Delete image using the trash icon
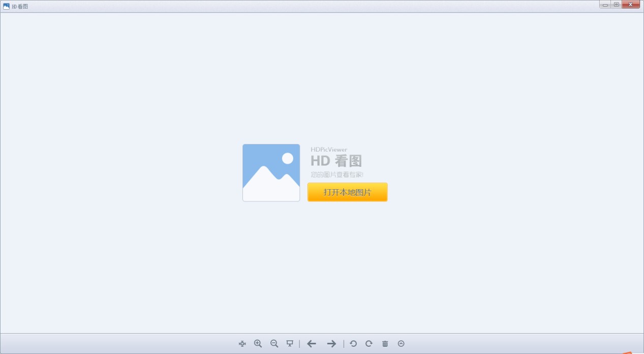 pos(385,344)
